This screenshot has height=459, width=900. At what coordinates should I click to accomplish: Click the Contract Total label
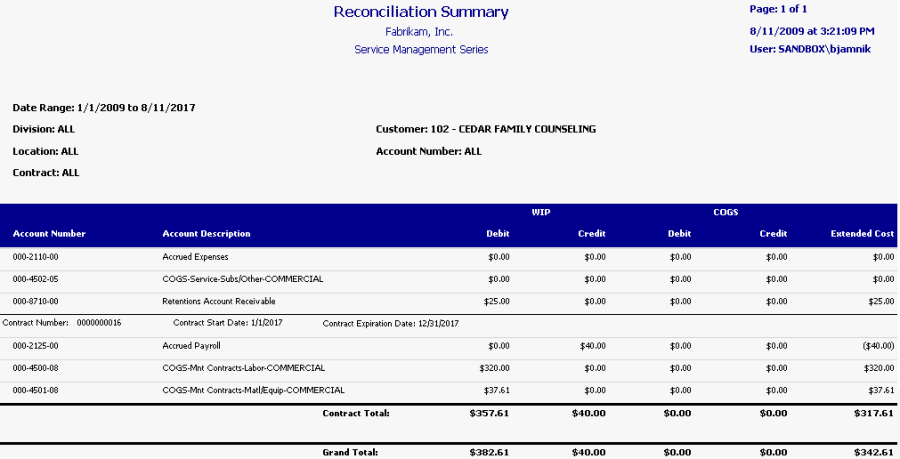point(355,412)
